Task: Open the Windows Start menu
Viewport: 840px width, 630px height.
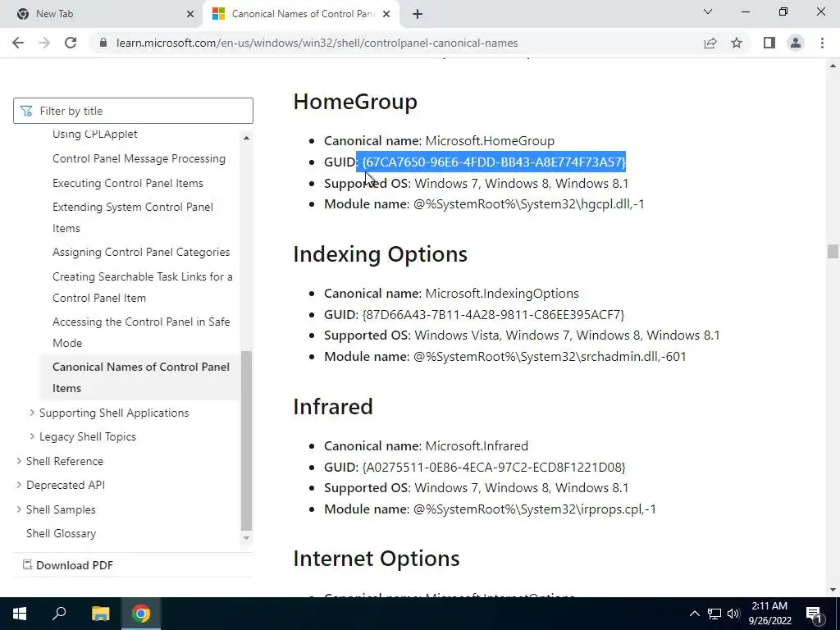Action: point(20,614)
